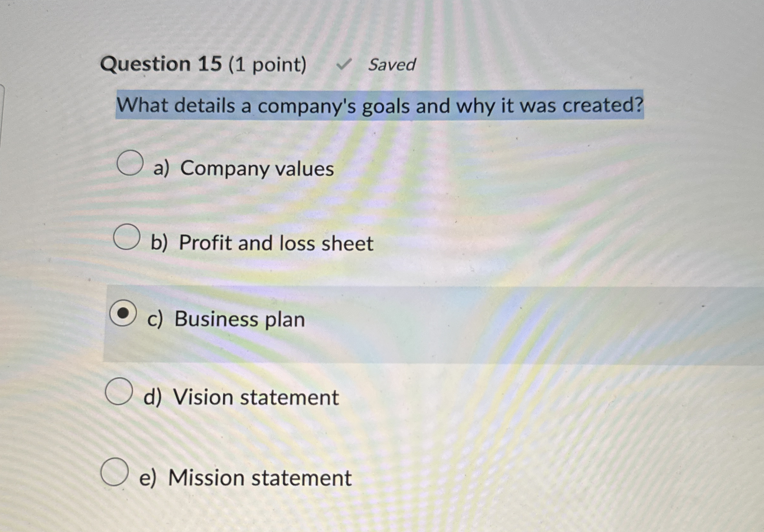Select the Company values radio button
Screen dimensions: 764x532
pos(130,162)
